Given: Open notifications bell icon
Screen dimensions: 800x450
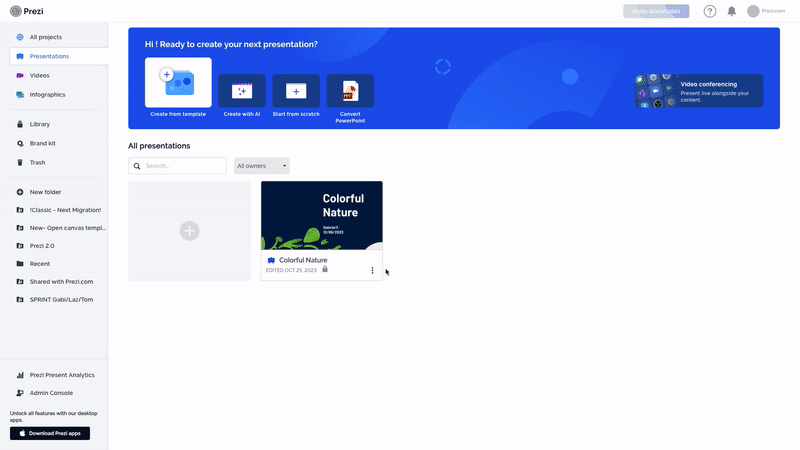Looking at the screenshot, I should pos(732,11).
